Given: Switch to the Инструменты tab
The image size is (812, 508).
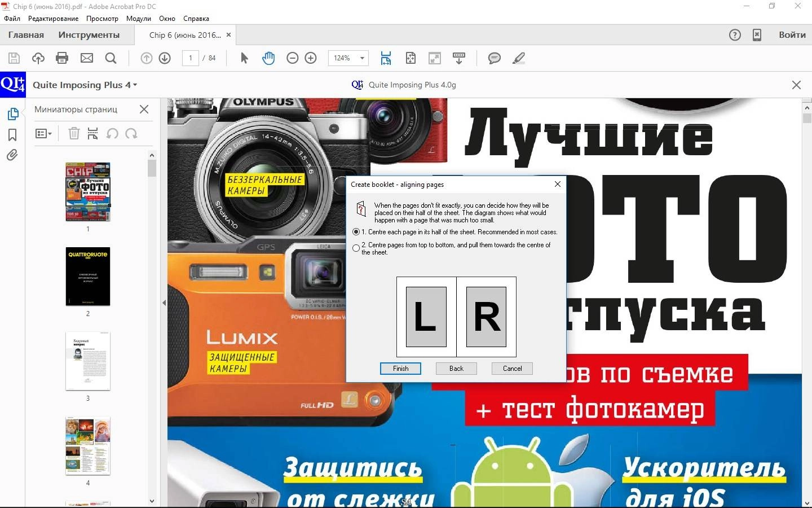Looking at the screenshot, I should tap(89, 35).
